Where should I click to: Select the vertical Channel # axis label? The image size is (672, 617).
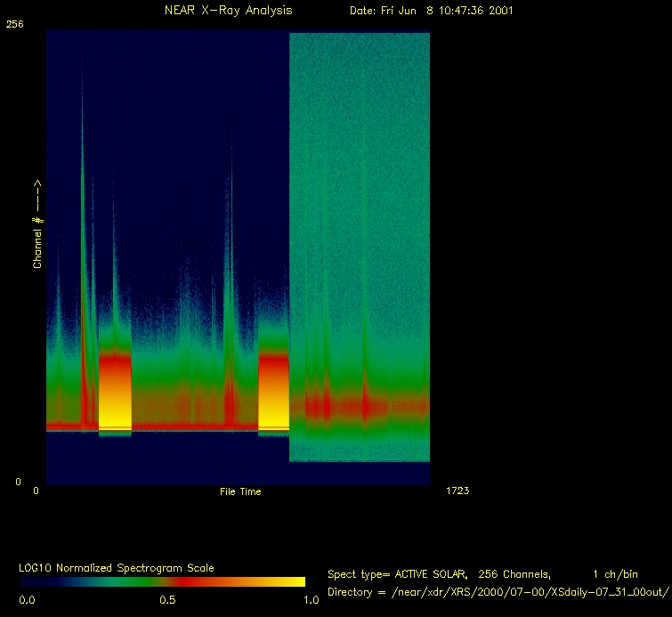[37, 224]
